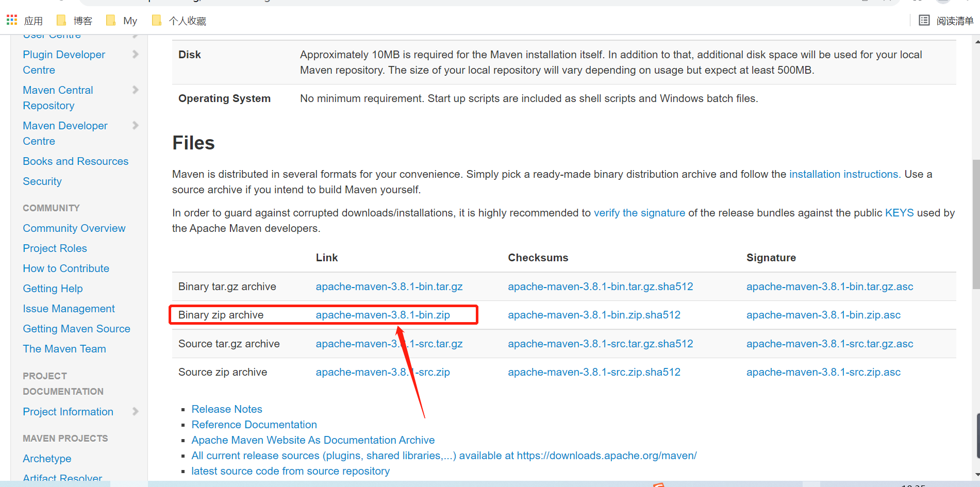The image size is (980, 487).
Task: Download apache-maven-3.8.1-src.tar.gz
Action: (x=389, y=344)
